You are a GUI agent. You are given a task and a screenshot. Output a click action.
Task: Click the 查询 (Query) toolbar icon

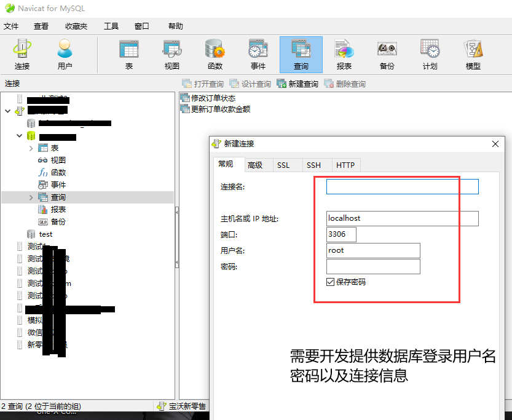(x=301, y=55)
